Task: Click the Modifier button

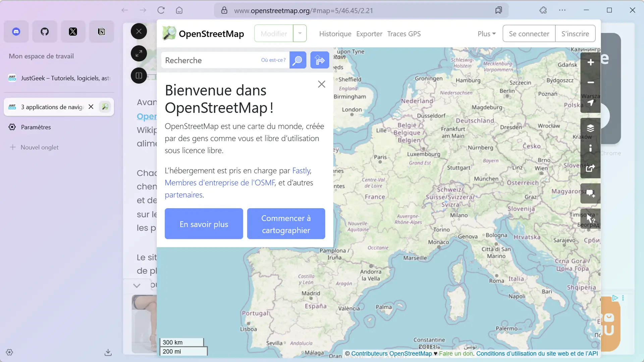Action: coord(274,34)
